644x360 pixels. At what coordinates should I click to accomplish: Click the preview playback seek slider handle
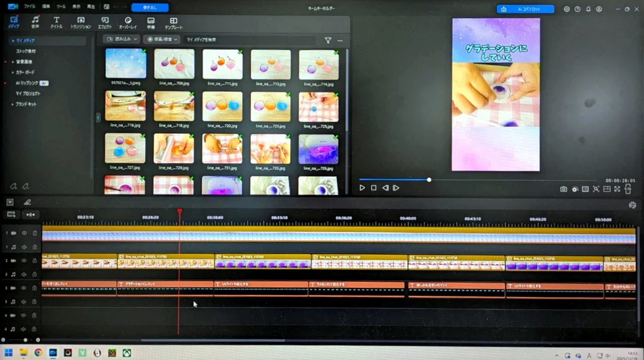(429, 179)
